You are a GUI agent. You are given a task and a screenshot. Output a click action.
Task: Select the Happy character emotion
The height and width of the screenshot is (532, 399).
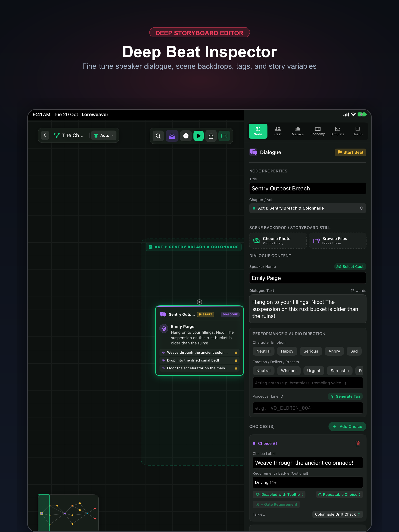pyautogui.click(x=287, y=351)
